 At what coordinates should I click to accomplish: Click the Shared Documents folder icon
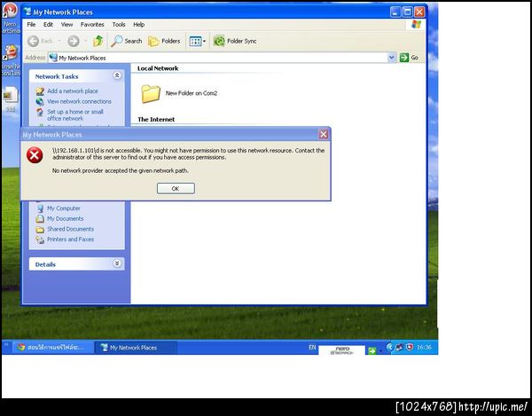(x=40, y=230)
